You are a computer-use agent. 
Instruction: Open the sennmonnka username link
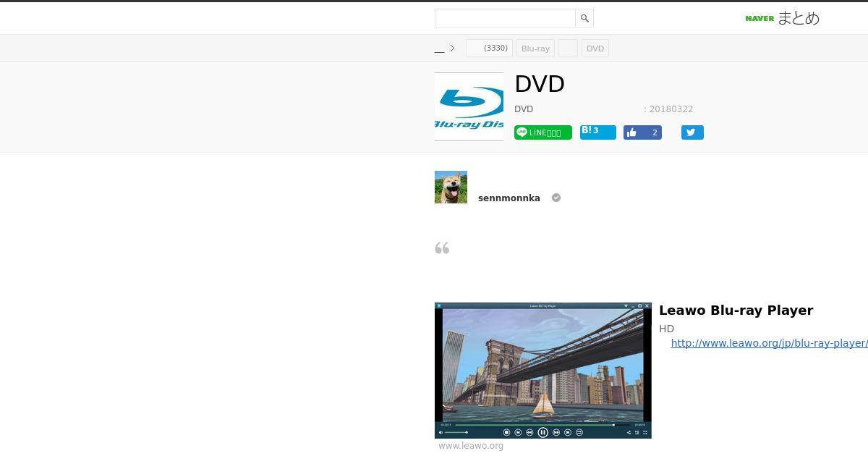pos(509,198)
